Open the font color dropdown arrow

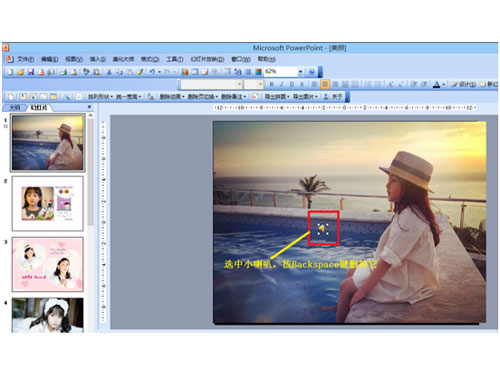point(444,85)
